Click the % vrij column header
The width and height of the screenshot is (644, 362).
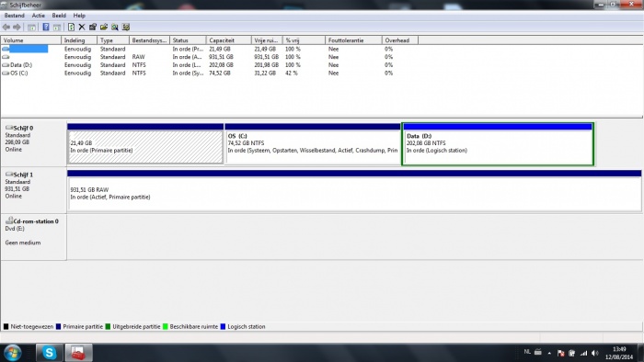pyautogui.click(x=304, y=40)
